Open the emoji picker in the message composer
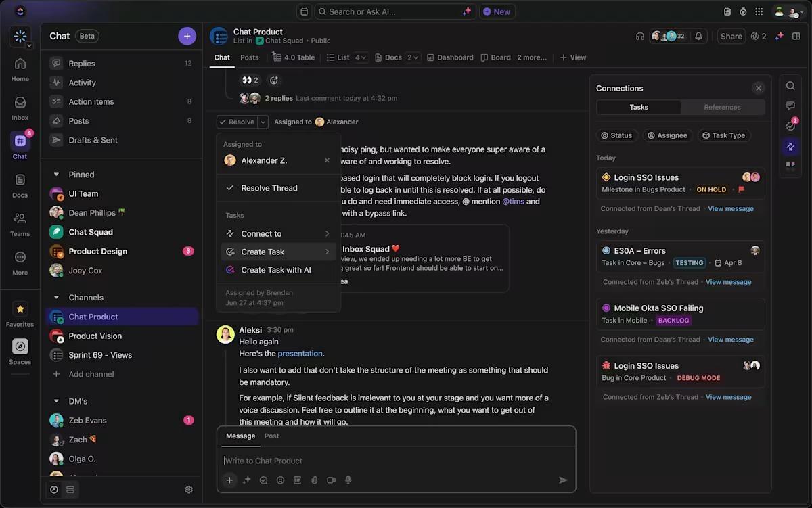Image resolution: width=812 pixels, height=508 pixels. [280, 480]
